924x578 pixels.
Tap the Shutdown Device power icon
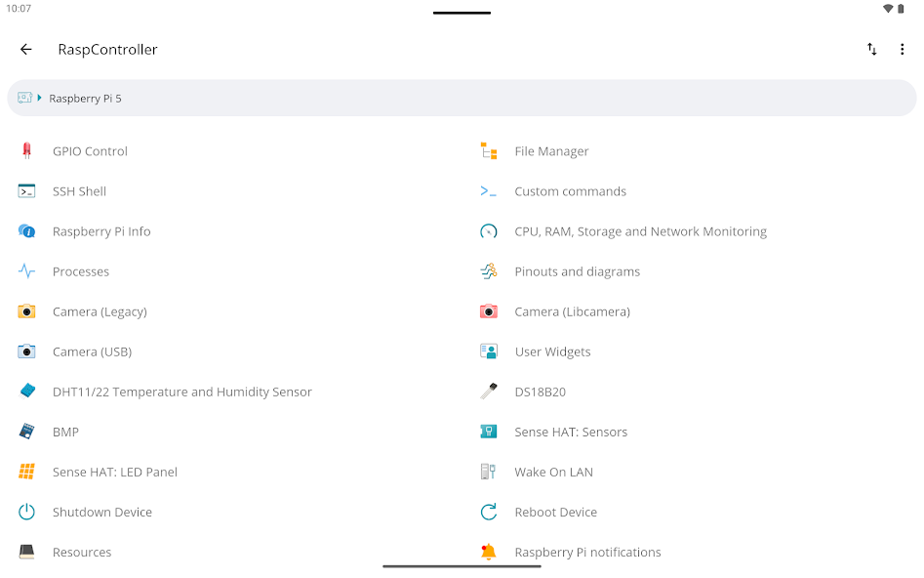point(26,512)
